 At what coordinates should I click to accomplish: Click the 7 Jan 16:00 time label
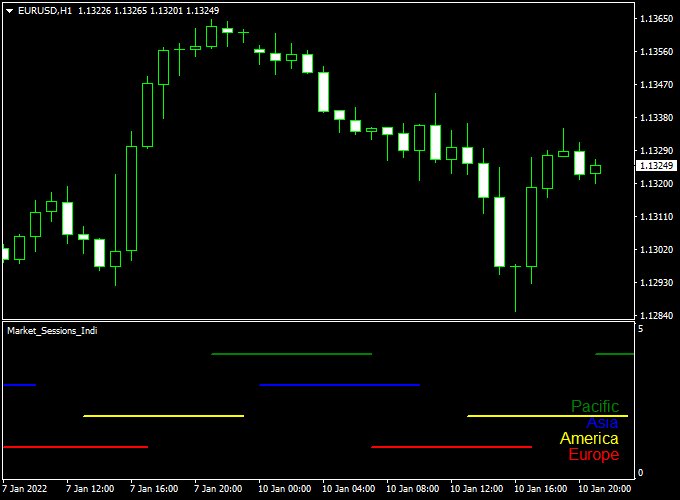point(154,489)
